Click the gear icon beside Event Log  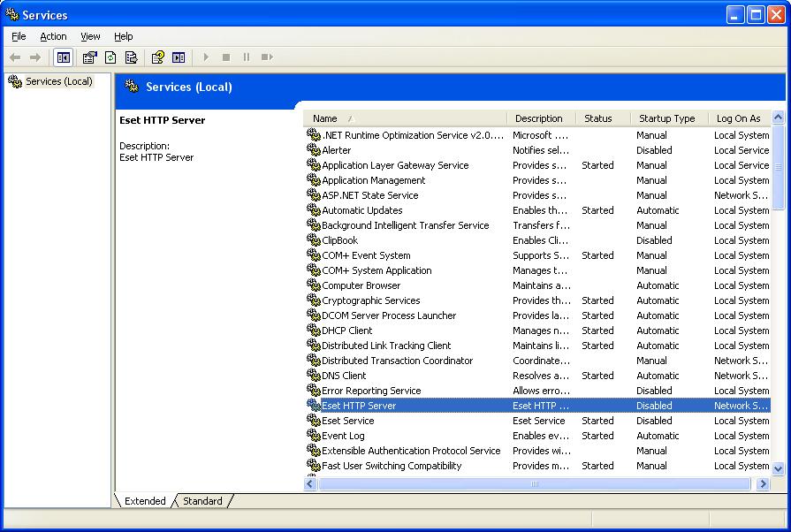(314, 436)
